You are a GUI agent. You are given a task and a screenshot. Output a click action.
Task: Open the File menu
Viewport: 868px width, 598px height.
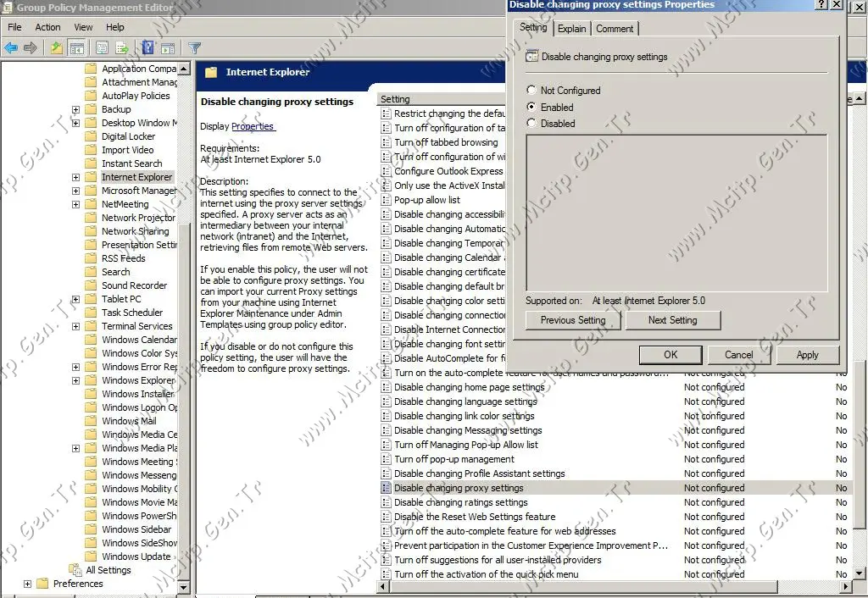(x=15, y=27)
